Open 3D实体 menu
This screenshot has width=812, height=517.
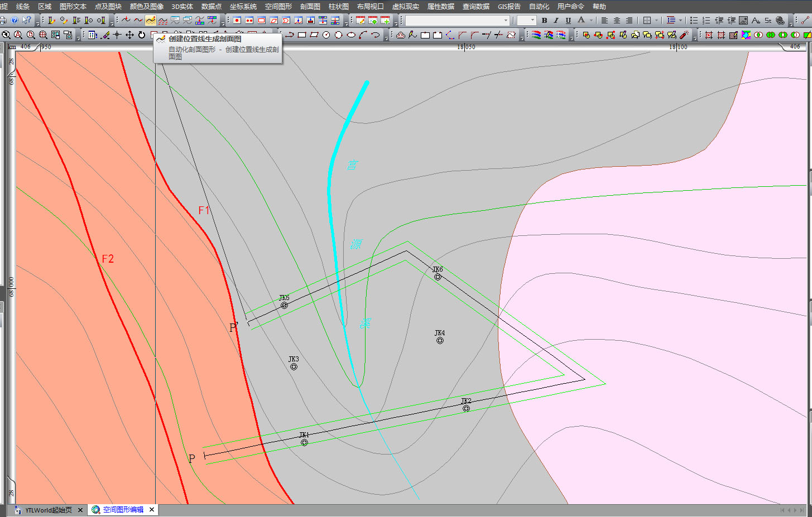[182, 6]
